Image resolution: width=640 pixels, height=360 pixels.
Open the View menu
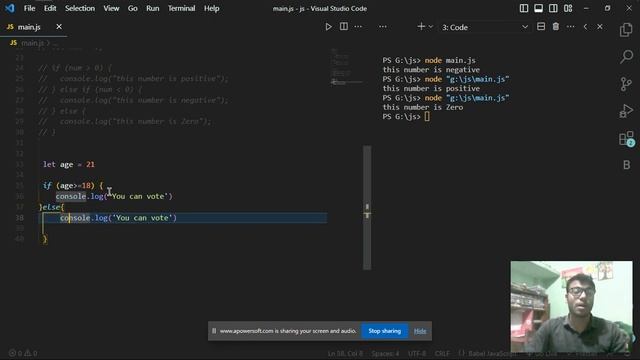(111, 8)
